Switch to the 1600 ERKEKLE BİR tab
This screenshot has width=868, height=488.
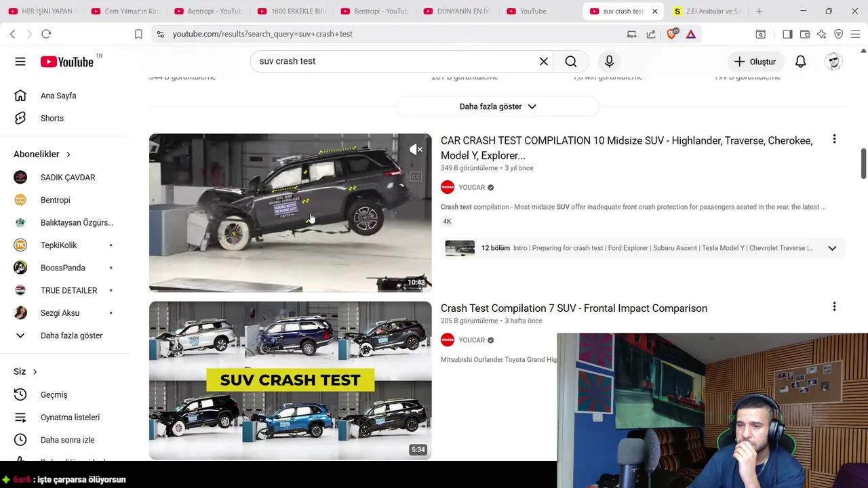pyautogui.click(x=292, y=12)
